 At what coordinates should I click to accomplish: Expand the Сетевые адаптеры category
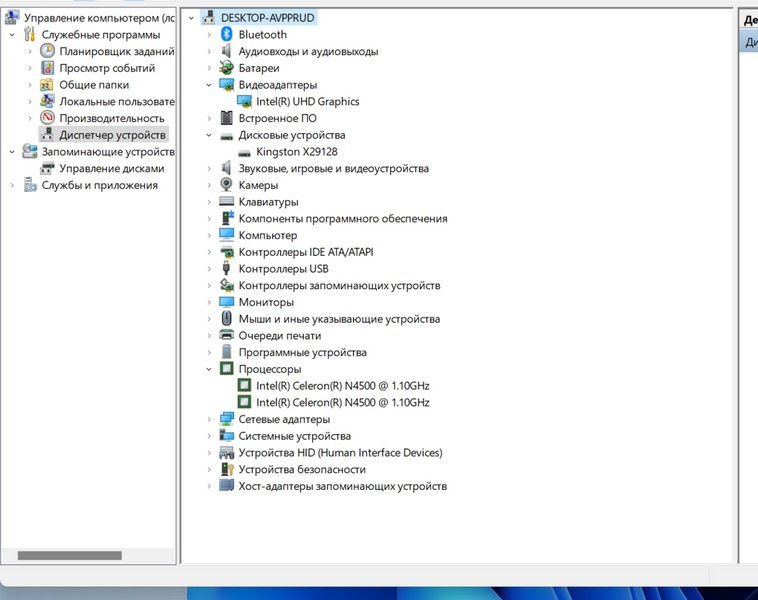tap(209, 420)
